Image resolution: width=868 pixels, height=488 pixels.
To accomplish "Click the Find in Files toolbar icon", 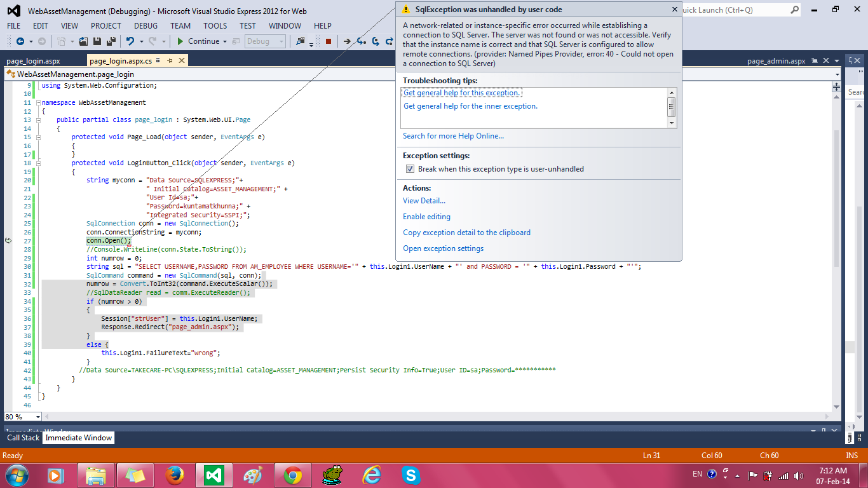I will click(x=300, y=41).
